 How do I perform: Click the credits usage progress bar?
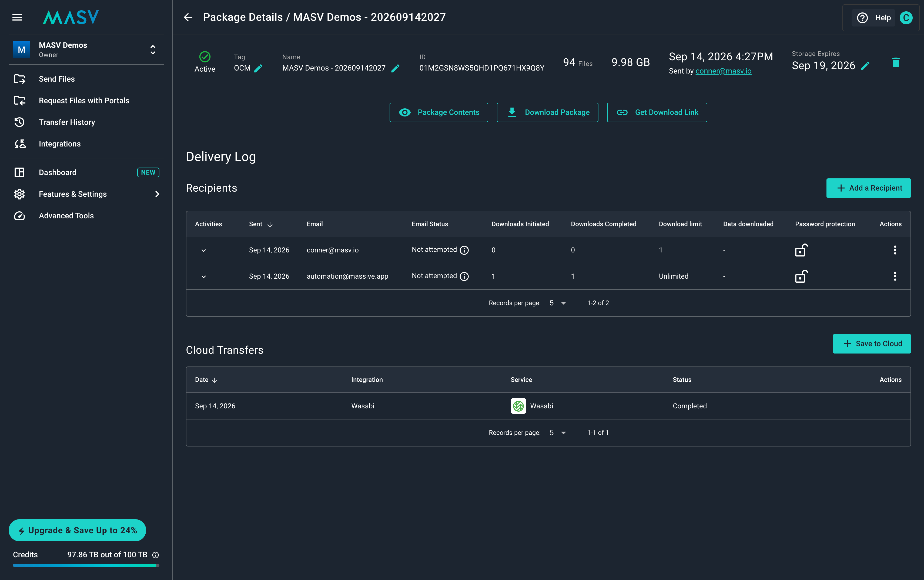pyautogui.click(x=86, y=565)
